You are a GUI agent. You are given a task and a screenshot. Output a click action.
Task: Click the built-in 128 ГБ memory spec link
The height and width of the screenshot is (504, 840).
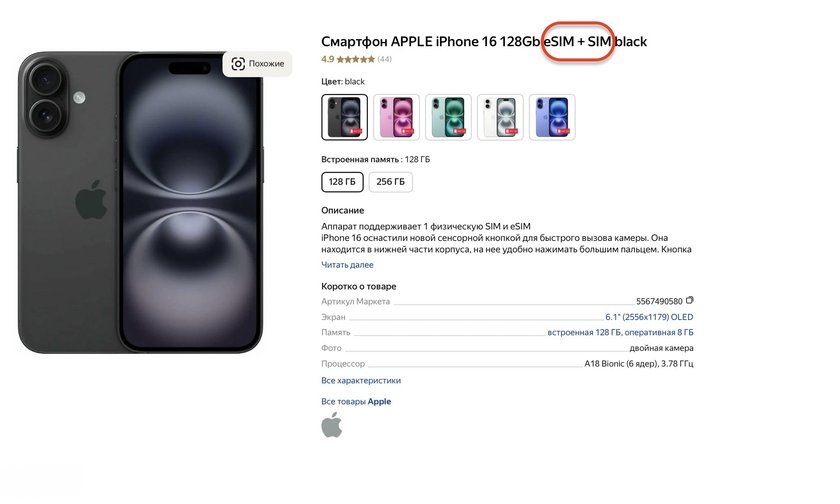620,333
